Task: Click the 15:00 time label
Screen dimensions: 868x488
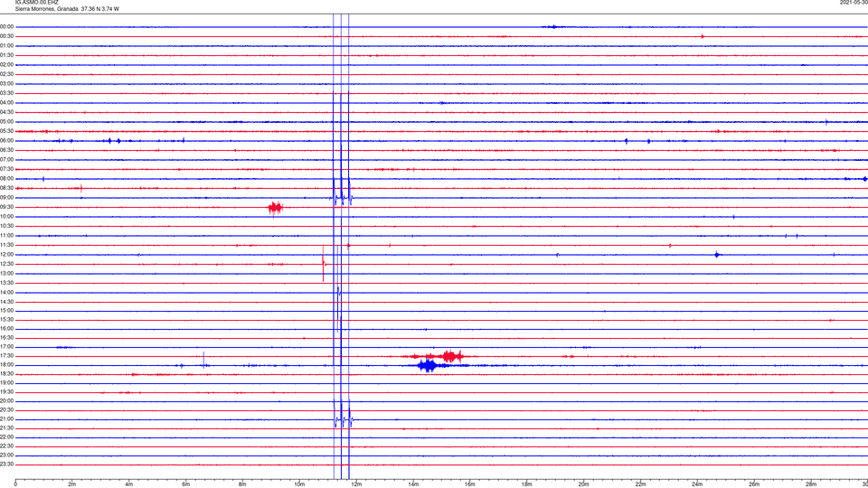Action: point(7,310)
